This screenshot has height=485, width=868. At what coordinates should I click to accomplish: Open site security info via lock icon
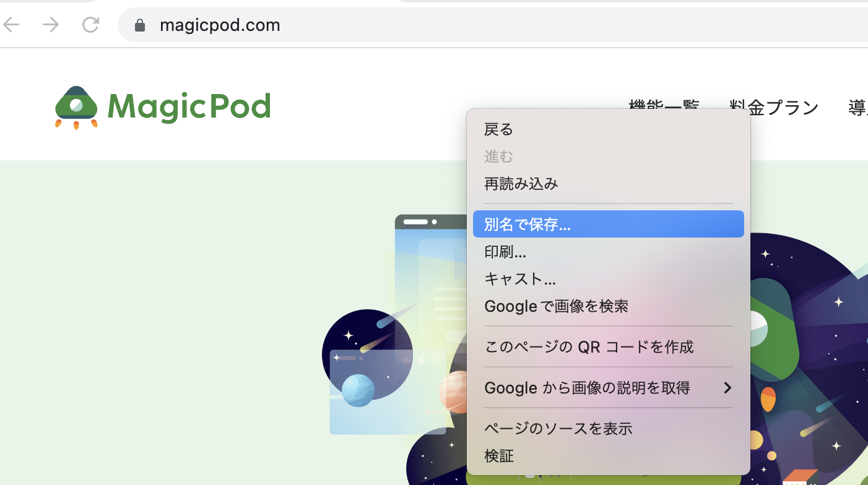pyautogui.click(x=139, y=25)
